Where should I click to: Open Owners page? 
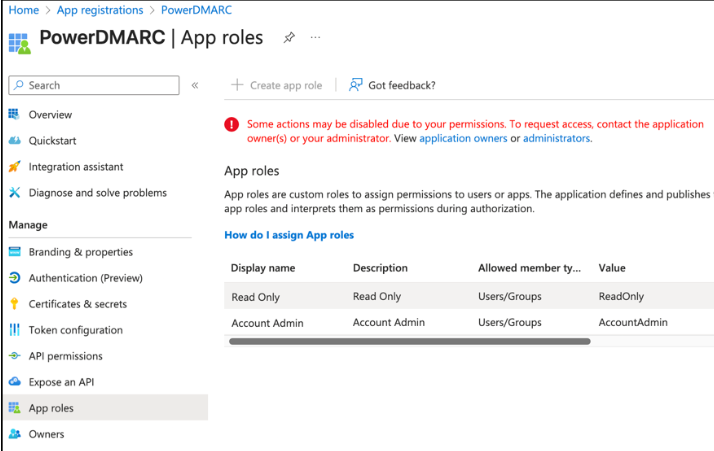pos(46,434)
